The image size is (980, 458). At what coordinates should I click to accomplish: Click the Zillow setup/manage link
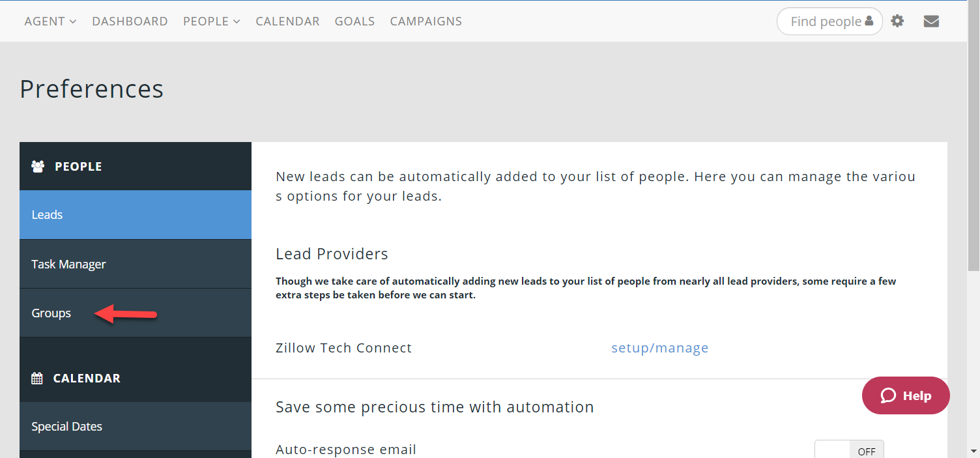click(x=659, y=348)
